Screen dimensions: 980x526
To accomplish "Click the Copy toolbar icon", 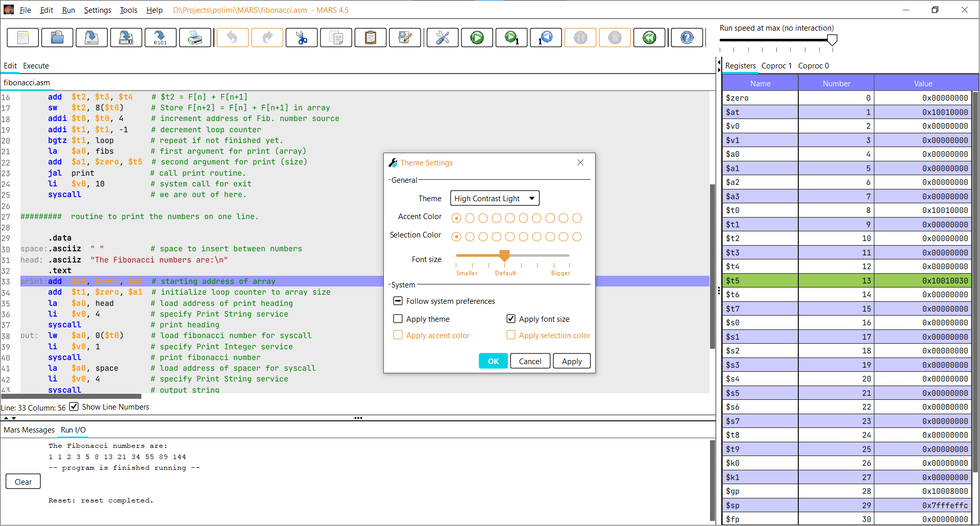I will pyautogui.click(x=336, y=37).
